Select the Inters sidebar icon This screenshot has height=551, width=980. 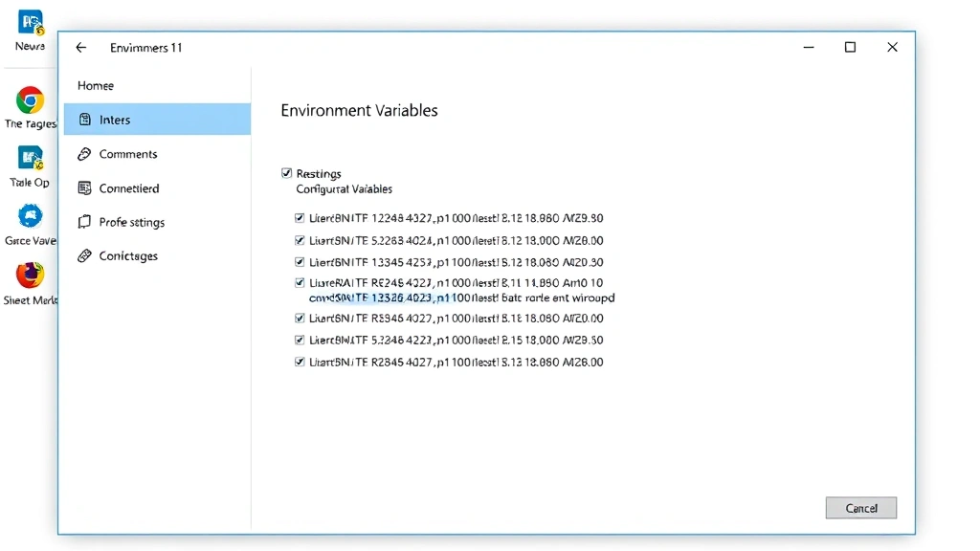click(x=87, y=120)
